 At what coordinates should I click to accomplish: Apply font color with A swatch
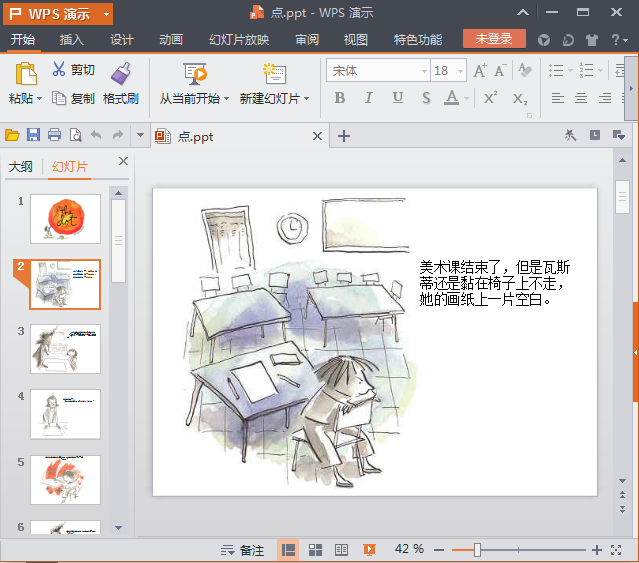[451, 98]
